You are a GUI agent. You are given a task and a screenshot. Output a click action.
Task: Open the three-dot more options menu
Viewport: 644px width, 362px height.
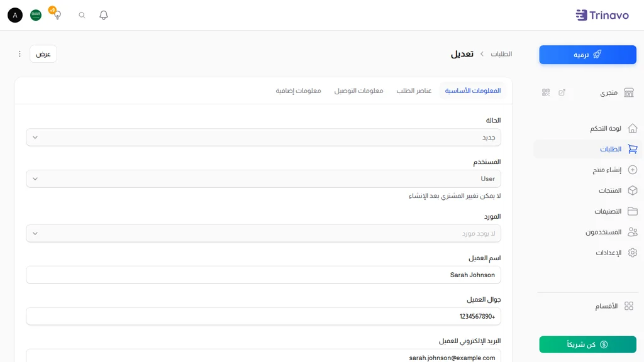(x=19, y=54)
